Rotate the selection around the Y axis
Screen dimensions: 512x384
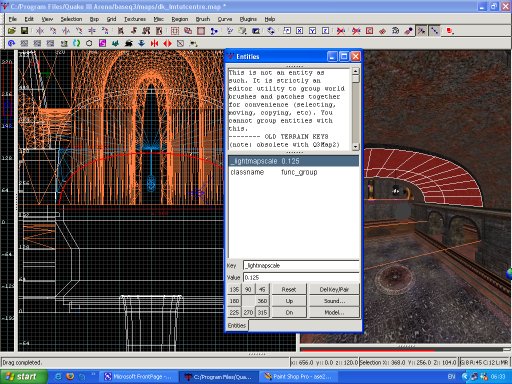(79, 31)
